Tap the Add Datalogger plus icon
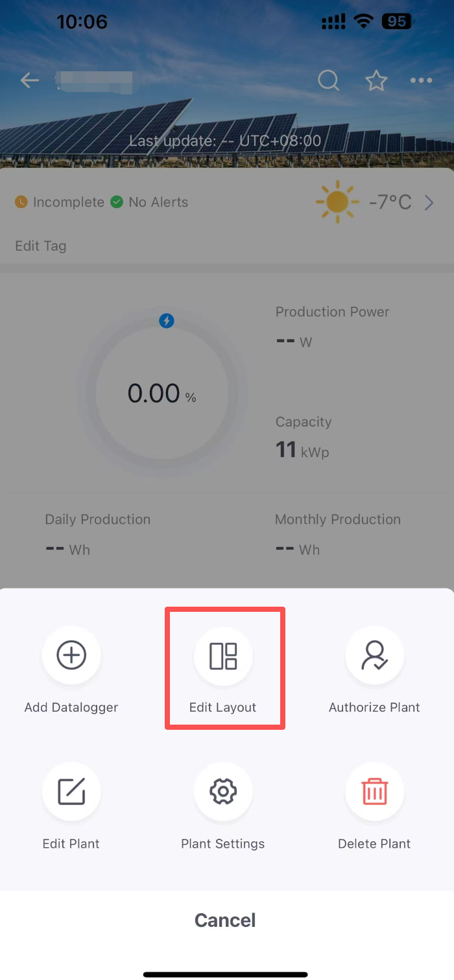The width and height of the screenshot is (454, 980). (x=71, y=656)
